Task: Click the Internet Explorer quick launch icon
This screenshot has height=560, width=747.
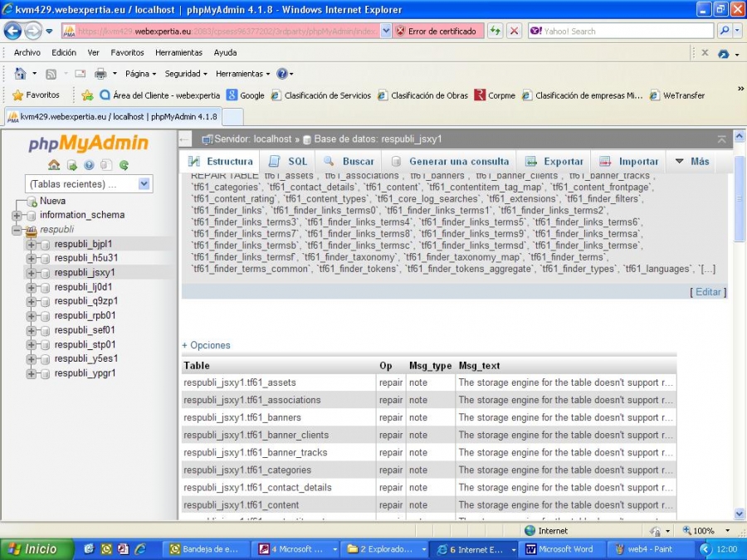Action: pos(140,549)
